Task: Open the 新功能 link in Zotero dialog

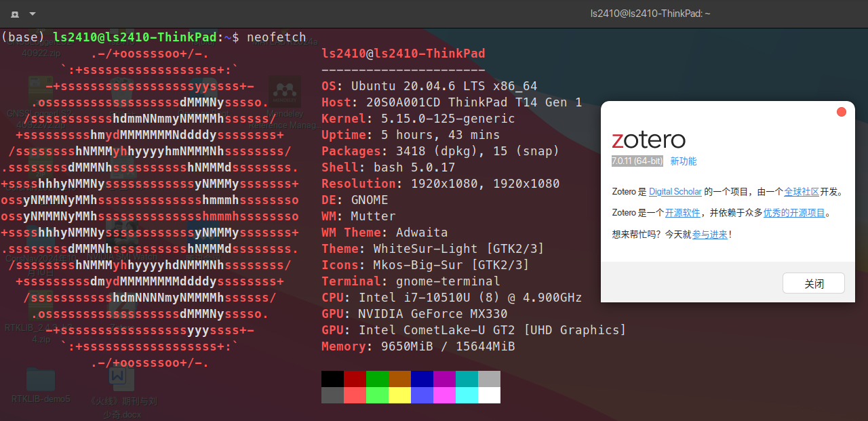Action: [683, 161]
